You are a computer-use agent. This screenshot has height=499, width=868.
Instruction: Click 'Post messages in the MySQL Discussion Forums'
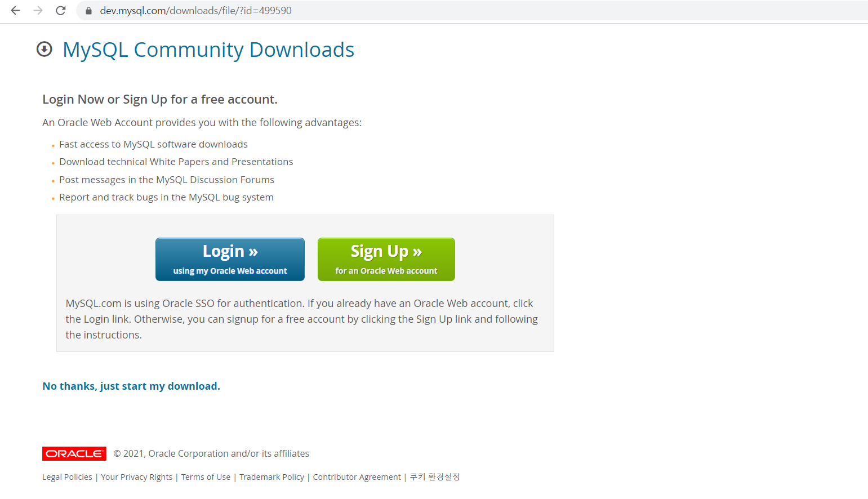pyautogui.click(x=167, y=180)
